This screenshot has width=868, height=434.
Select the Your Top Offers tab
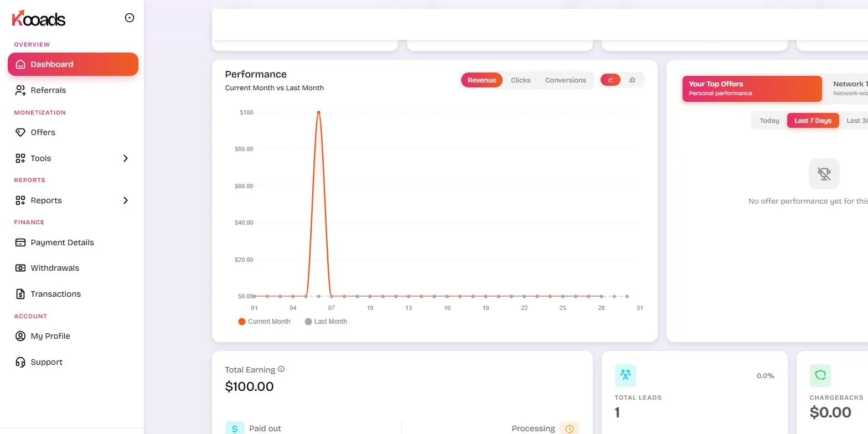click(x=752, y=89)
